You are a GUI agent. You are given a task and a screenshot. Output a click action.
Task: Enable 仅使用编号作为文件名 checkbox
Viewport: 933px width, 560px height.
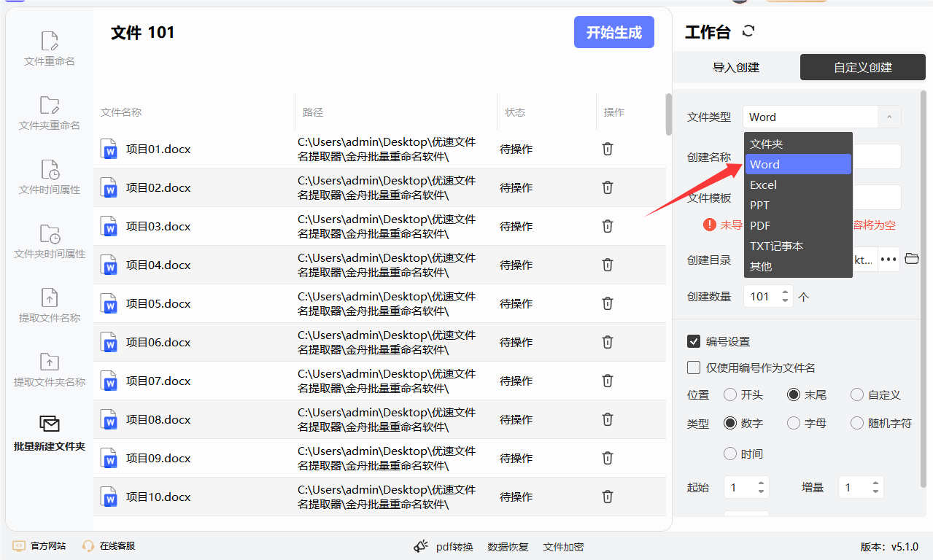point(694,367)
